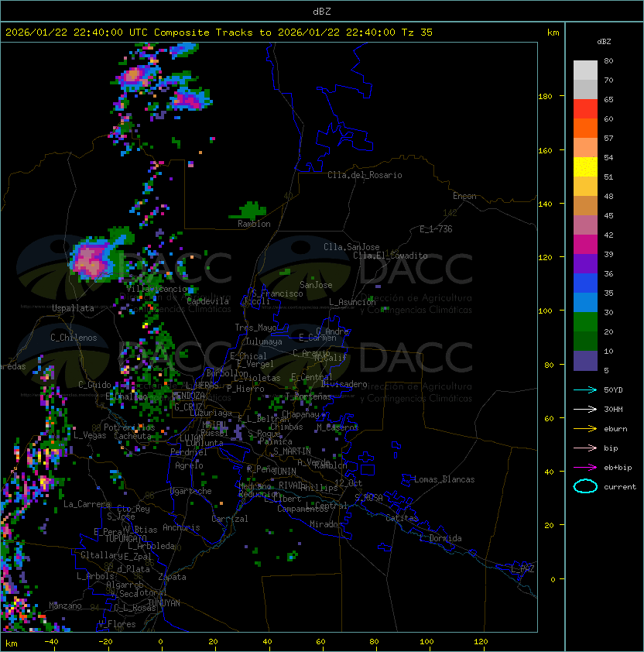Select the pink bip arrow symbol

pyautogui.click(x=585, y=448)
